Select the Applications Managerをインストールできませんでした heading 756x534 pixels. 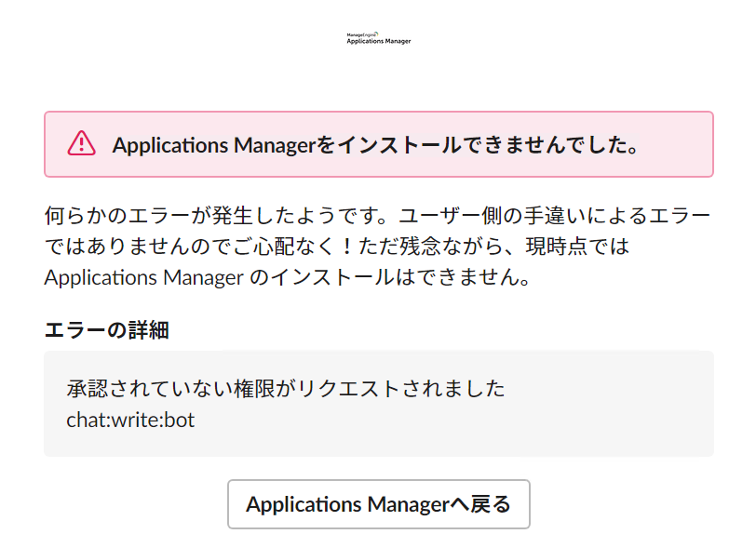375,144
